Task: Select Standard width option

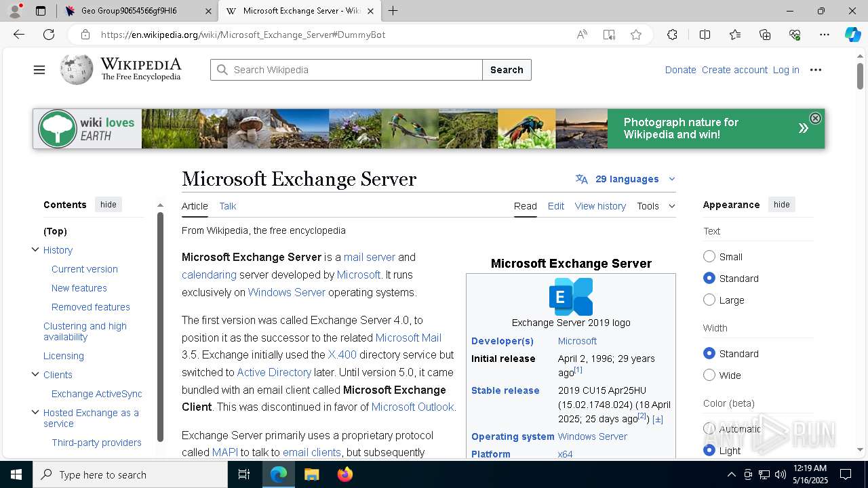Action: [709, 353]
